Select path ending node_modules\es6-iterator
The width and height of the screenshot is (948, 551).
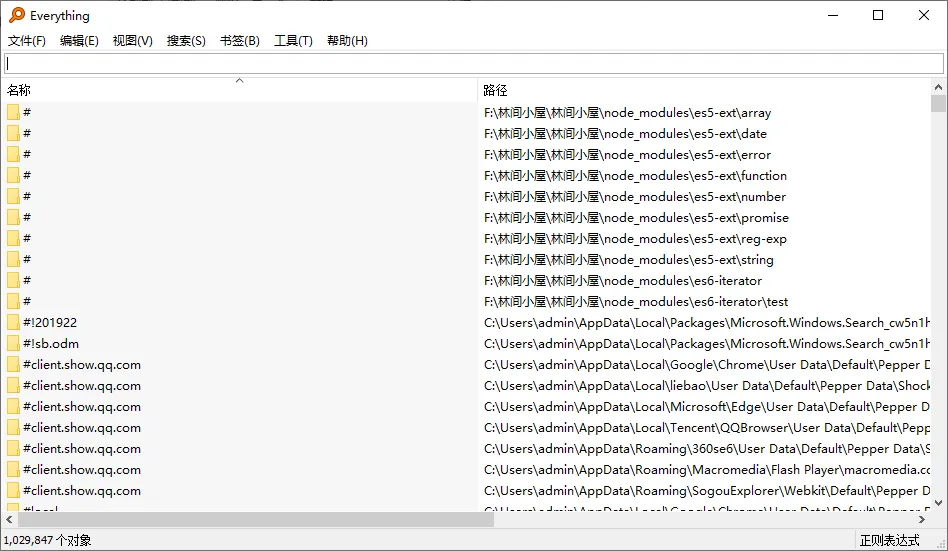[623, 281]
